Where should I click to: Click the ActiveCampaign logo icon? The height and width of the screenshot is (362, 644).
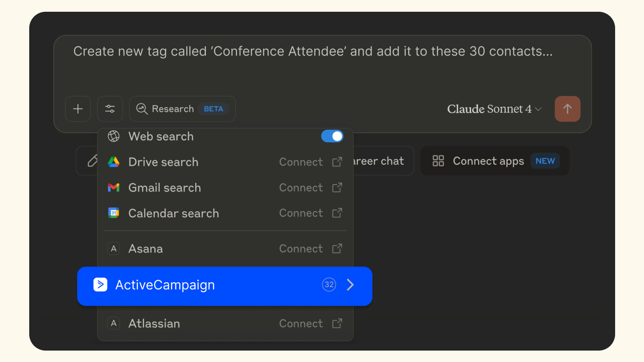[100, 285]
